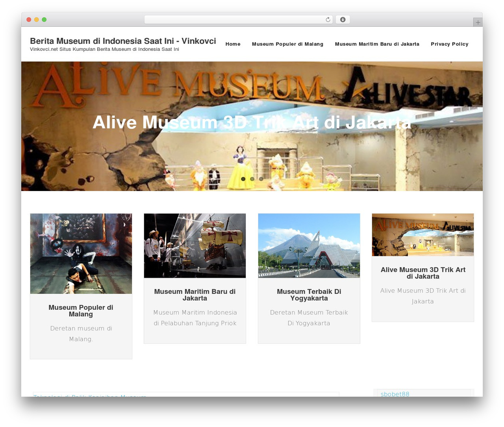This screenshot has height=427, width=504.
Task: Visit the Privacy Policy menu link
Action: pyautogui.click(x=449, y=44)
